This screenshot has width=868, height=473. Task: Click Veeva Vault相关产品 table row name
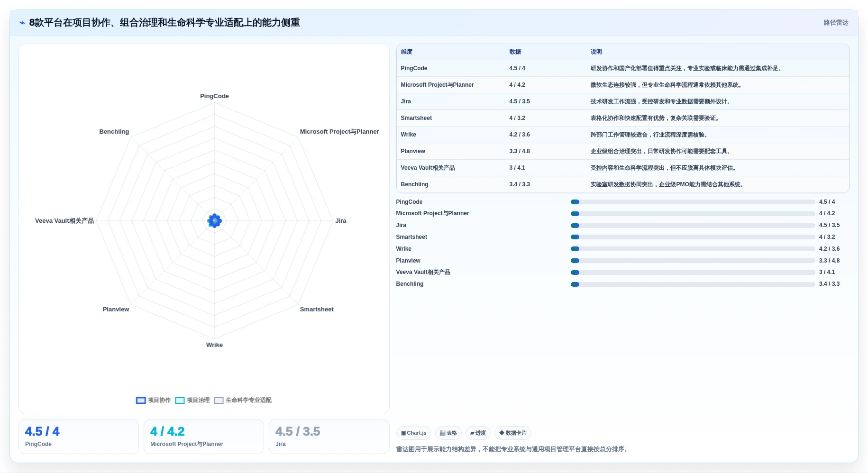[x=428, y=168]
